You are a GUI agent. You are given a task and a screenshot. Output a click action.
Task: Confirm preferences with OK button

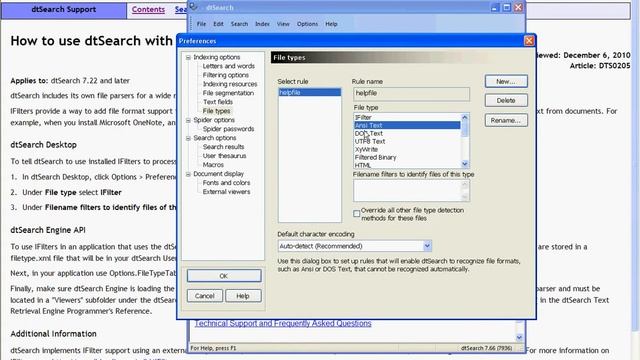(224, 276)
